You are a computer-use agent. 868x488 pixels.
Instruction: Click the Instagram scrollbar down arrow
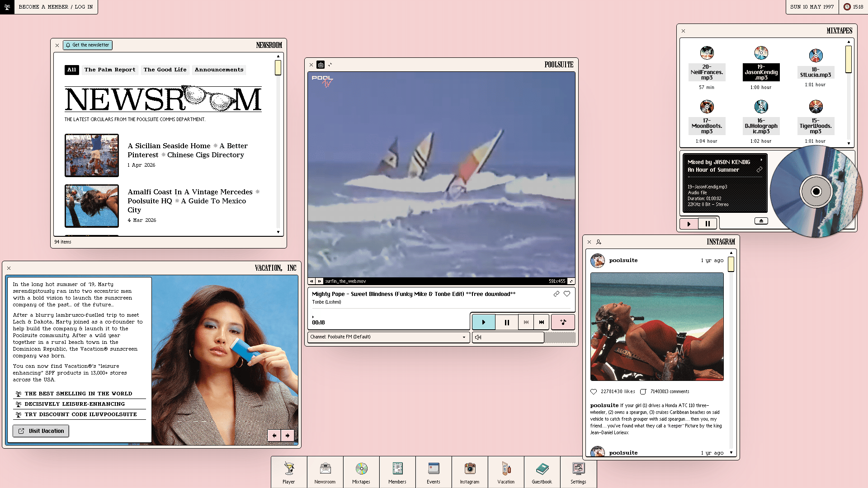731,453
